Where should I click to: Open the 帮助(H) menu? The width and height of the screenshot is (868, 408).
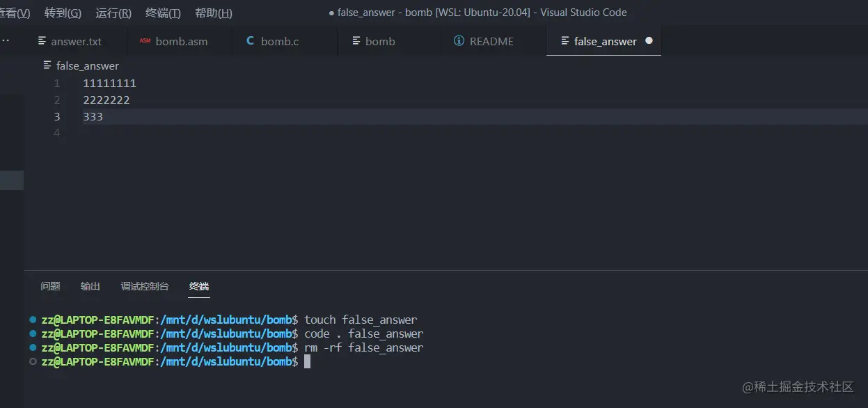tap(214, 13)
